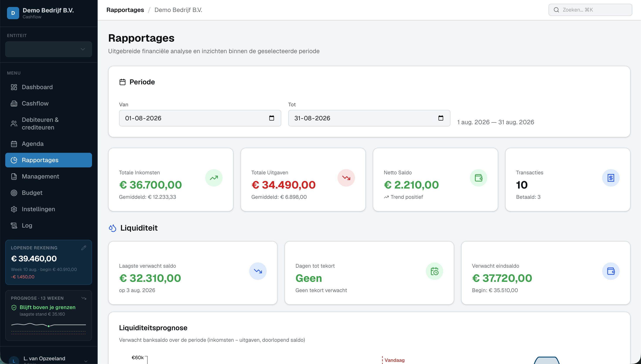Screen dimensions: 641x364
Task: Click the search magnifier icon
Action: (556, 10)
